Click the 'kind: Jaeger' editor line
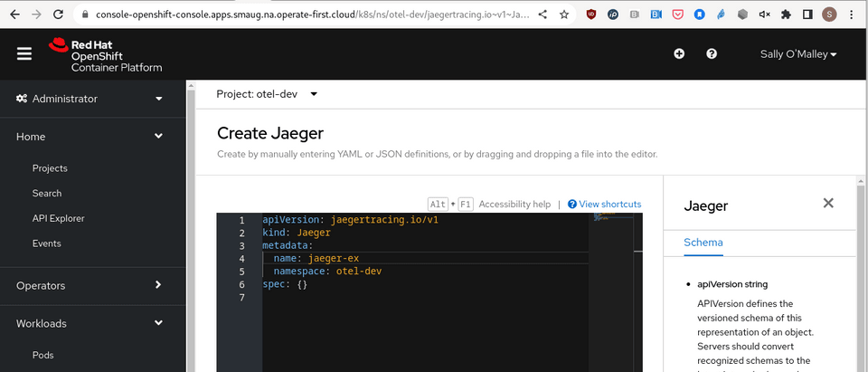The height and width of the screenshot is (372, 868). coord(297,233)
